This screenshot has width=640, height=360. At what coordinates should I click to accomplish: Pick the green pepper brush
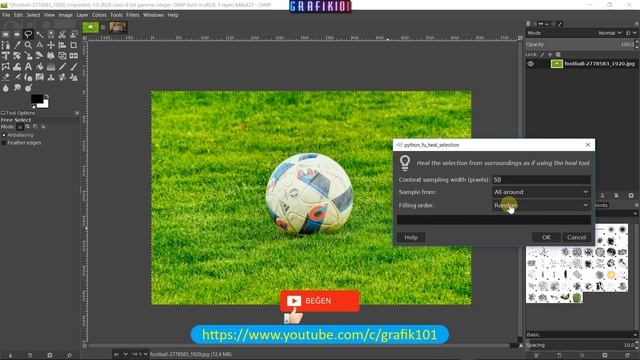click(x=577, y=298)
